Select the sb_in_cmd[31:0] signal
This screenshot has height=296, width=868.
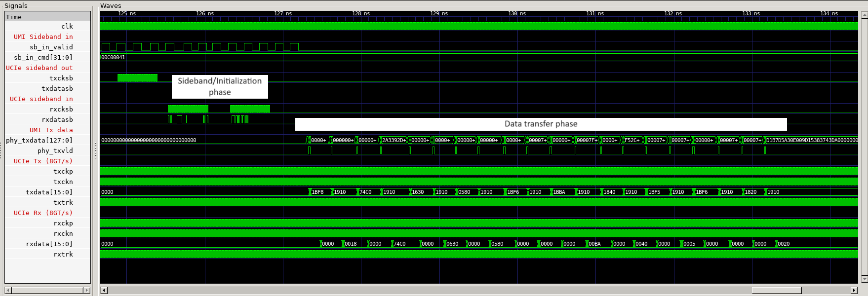point(43,57)
